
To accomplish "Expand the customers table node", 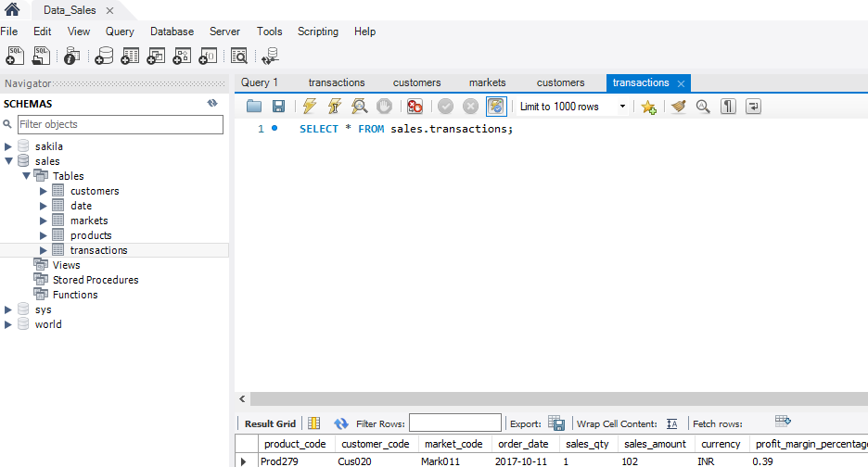I will click(x=44, y=191).
